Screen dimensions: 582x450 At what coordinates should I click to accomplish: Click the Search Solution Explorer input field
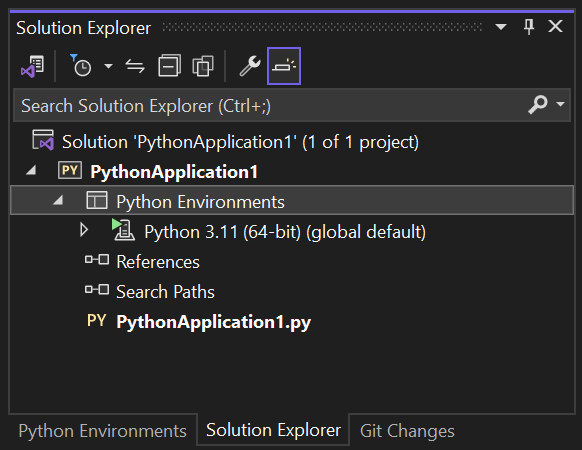[x=271, y=105]
